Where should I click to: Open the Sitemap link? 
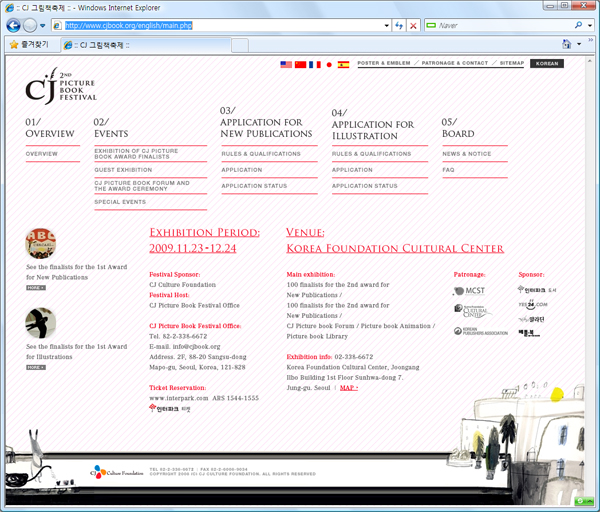(512, 63)
